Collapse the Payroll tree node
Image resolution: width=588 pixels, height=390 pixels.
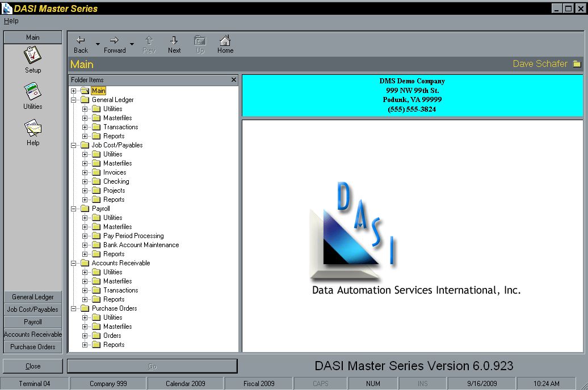pyautogui.click(x=74, y=209)
